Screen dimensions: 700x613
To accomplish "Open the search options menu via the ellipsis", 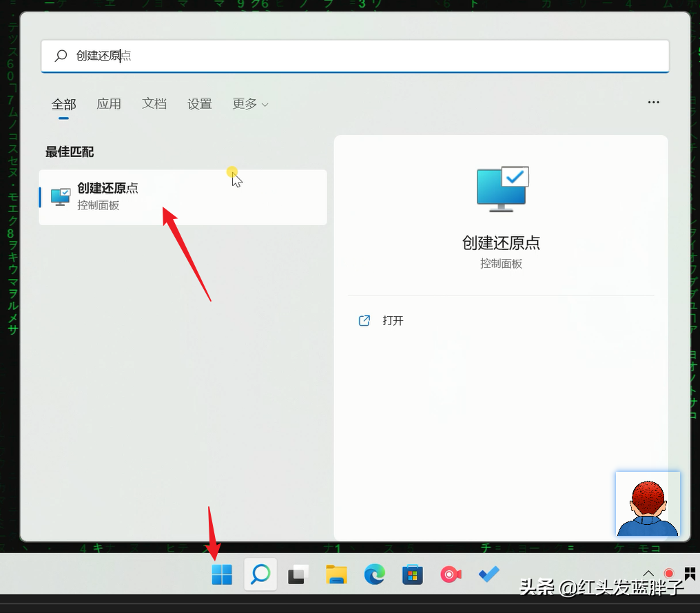I will click(x=653, y=102).
